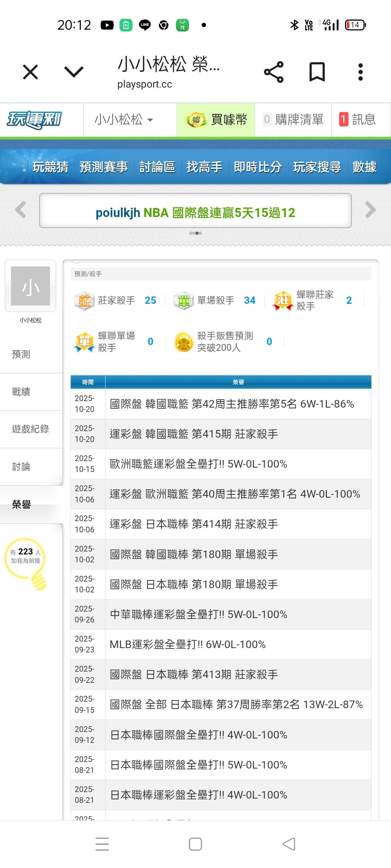Tap the 小小松松 profile avatar thumbnail

(x=30, y=286)
